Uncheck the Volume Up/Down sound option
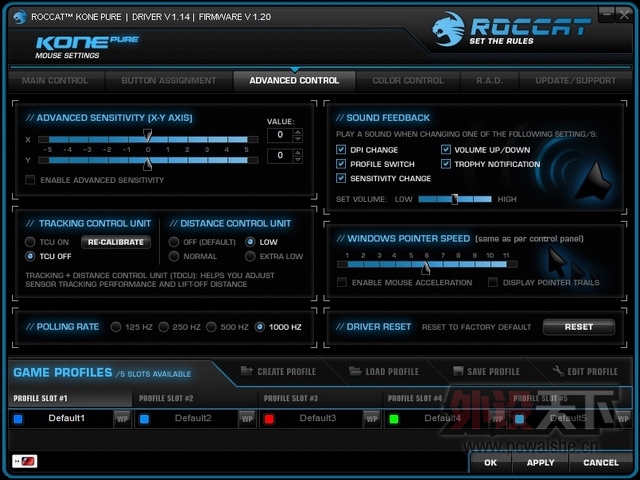Screen dimensions: 640x480 point(446,149)
